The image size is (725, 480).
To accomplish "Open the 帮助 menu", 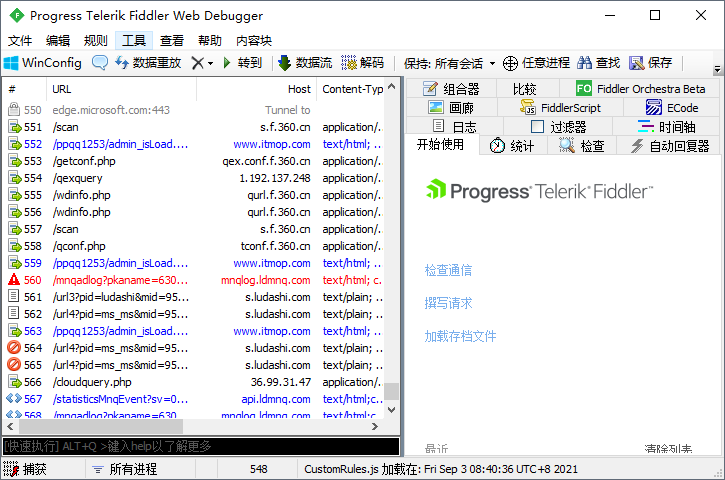I will 209,41.
